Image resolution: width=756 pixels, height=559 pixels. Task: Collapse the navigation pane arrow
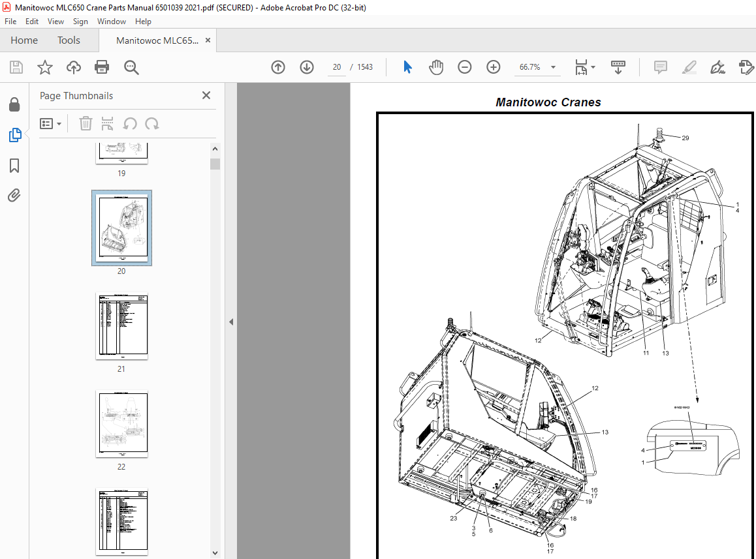(231, 322)
